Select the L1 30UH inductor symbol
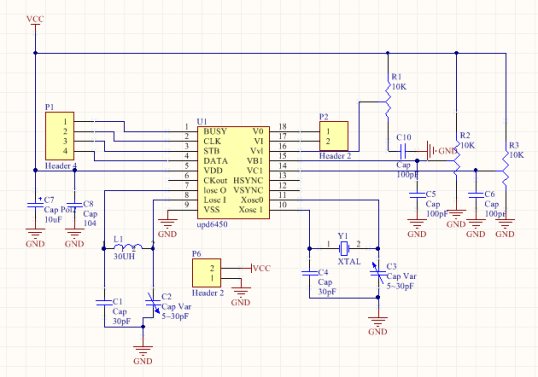This screenshot has width=538, height=377. tap(128, 247)
